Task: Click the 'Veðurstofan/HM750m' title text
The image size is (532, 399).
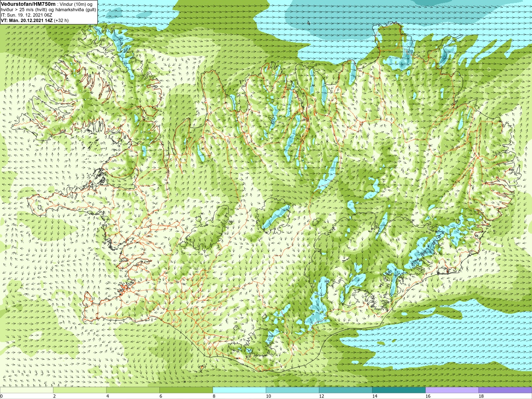Action: [x=28, y=4]
